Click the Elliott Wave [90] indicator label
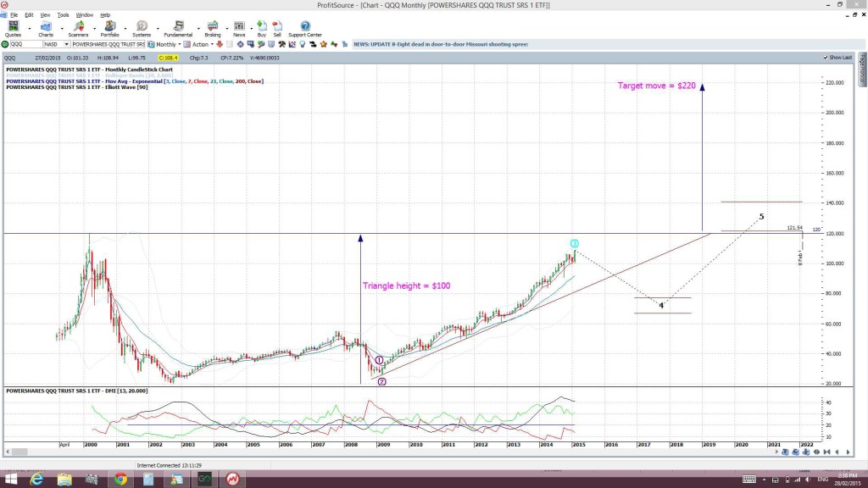This screenshot has width=868, height=488. pyautogui.click(x=77, y=87)
